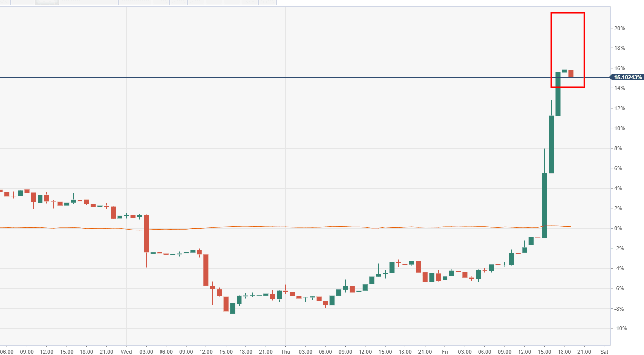Click the Fri date marker on time axis
Viewport: 644px width, 355px height.
445,351
